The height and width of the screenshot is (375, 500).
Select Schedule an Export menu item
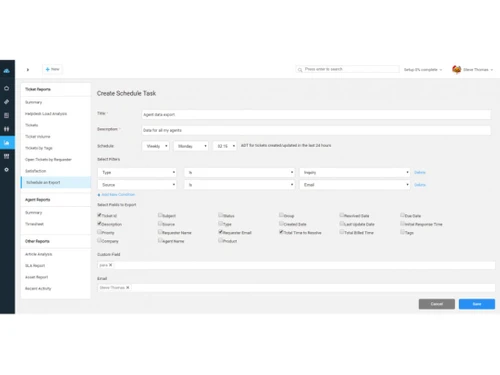[56, 182]
